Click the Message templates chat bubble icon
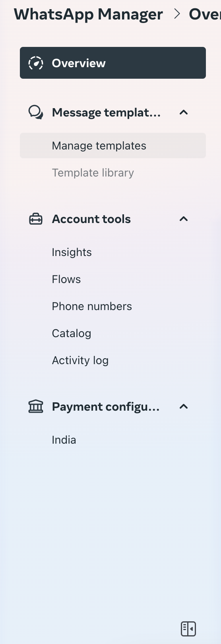Image resolution: width=221 pixels, height=644 pixels. pyautogui.click(x=36, y=113)
